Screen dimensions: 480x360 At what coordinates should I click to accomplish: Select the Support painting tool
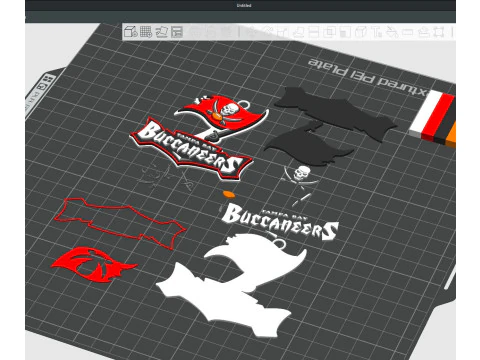[x=345, y=32]
